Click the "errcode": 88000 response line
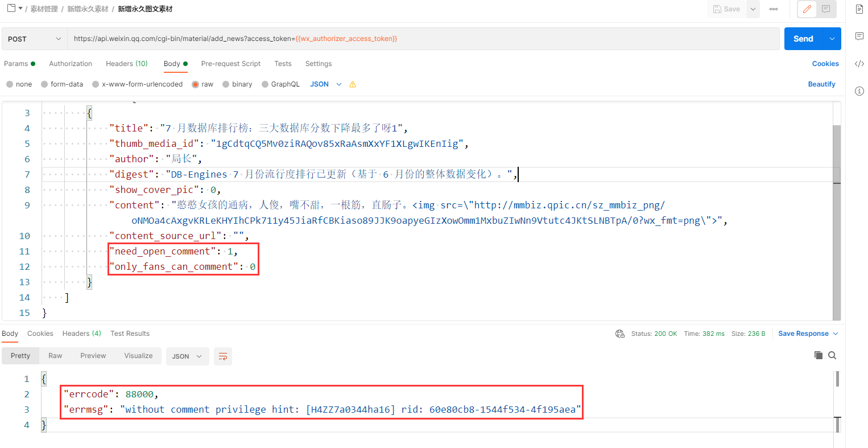The image size is (868, 448). [111, 394]
